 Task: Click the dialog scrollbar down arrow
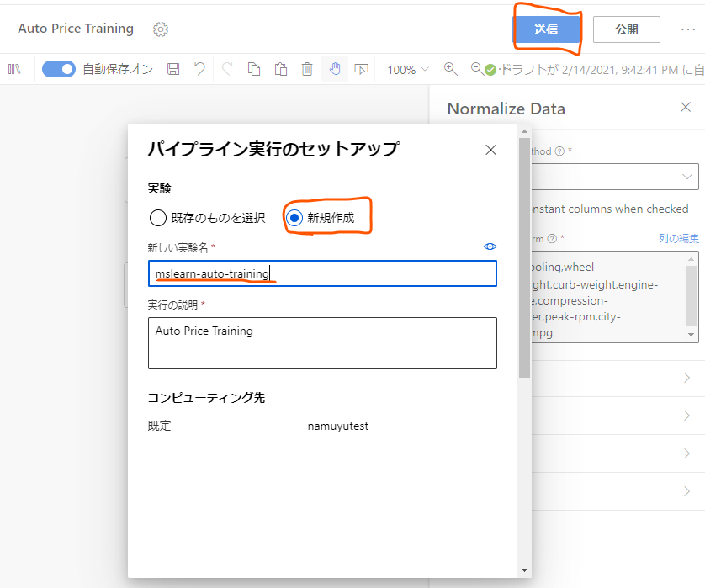click(x=525, y=569)
